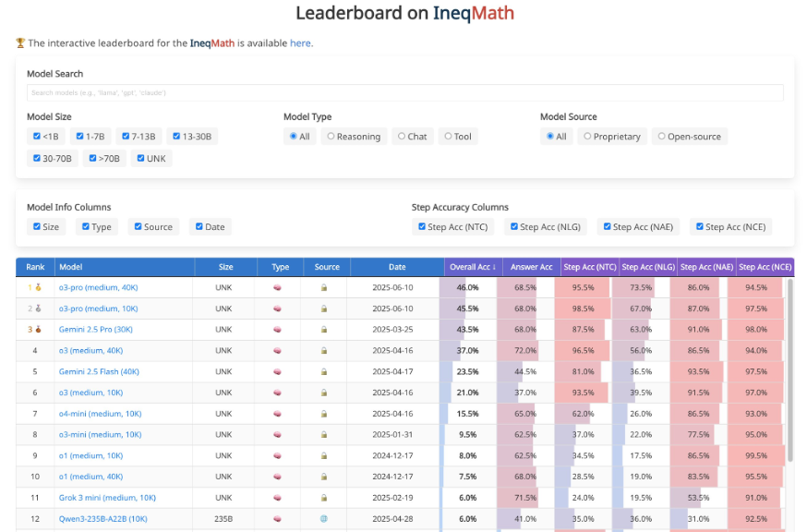This screenshot has height=532, width=807.
Task: Click the Model Search input field
Action: coord(405,92)
